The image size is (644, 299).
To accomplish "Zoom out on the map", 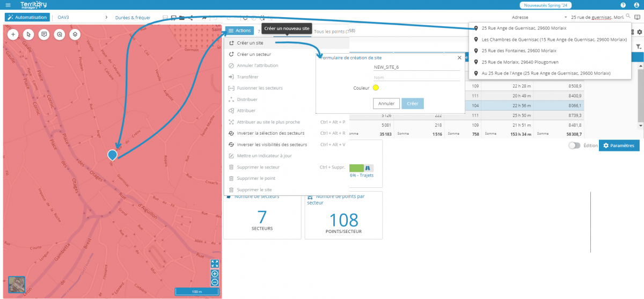I will [x=215, y=282].
